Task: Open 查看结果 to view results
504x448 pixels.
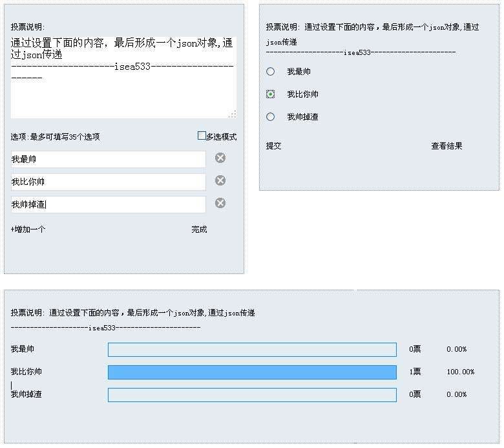Action: tap(446, 146)
